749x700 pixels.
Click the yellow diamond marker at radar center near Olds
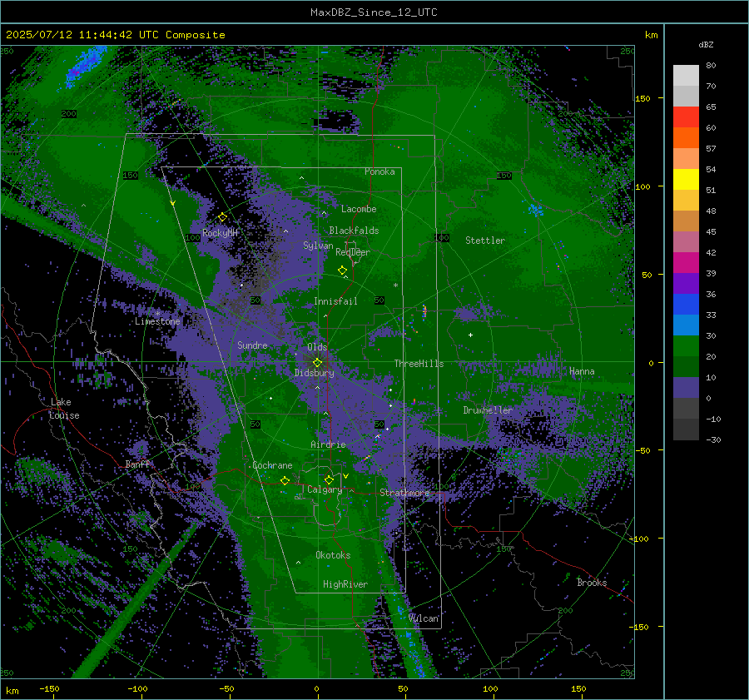(317, 363)
